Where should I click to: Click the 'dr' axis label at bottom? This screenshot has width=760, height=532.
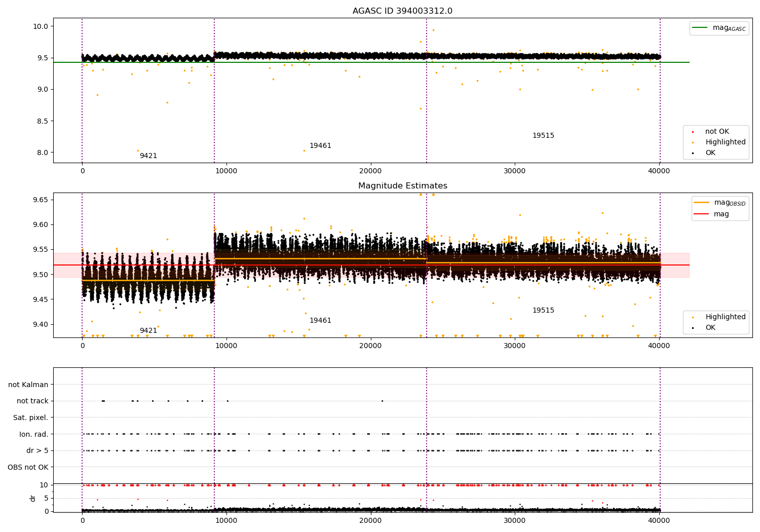click(x=33, y=498)
